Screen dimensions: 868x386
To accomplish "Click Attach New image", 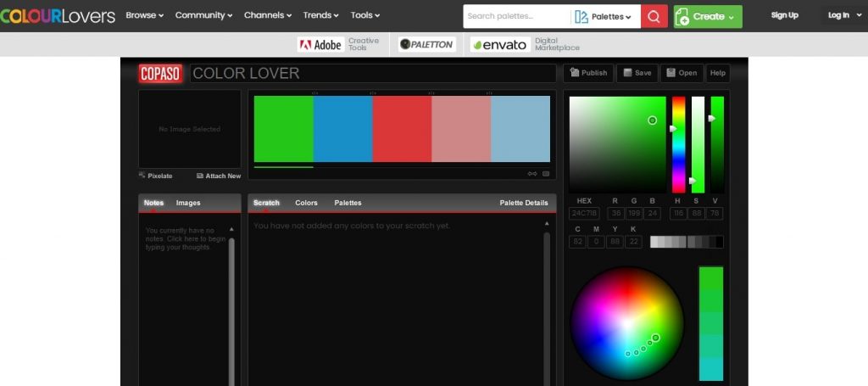I will pyautogui.click(x=219, y=176).
